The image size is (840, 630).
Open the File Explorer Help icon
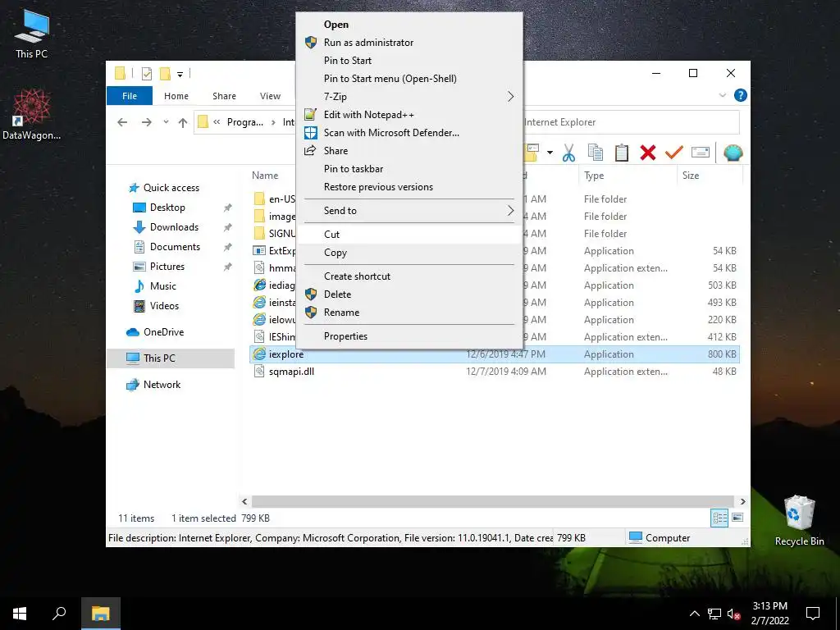click(x=741, y=95)
